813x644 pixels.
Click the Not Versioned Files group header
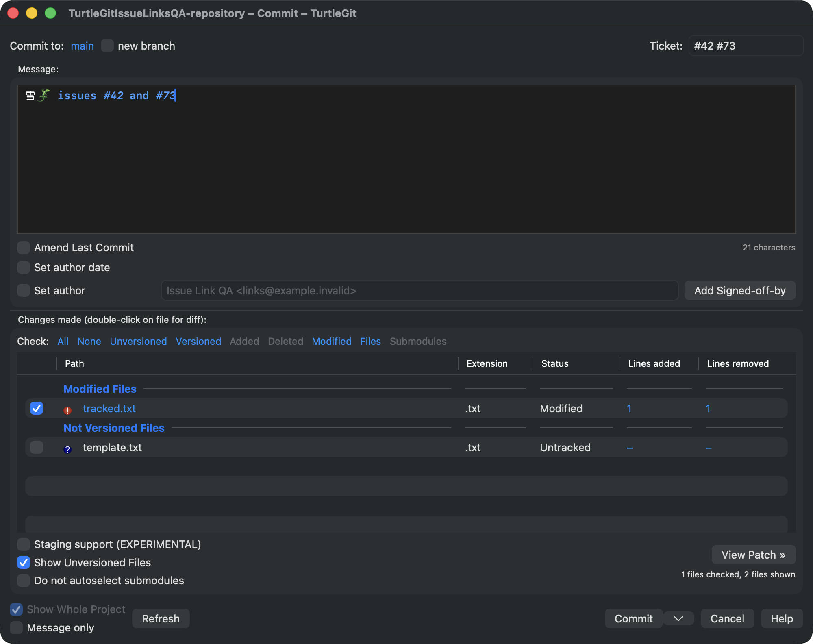click(x=114, y=428)
